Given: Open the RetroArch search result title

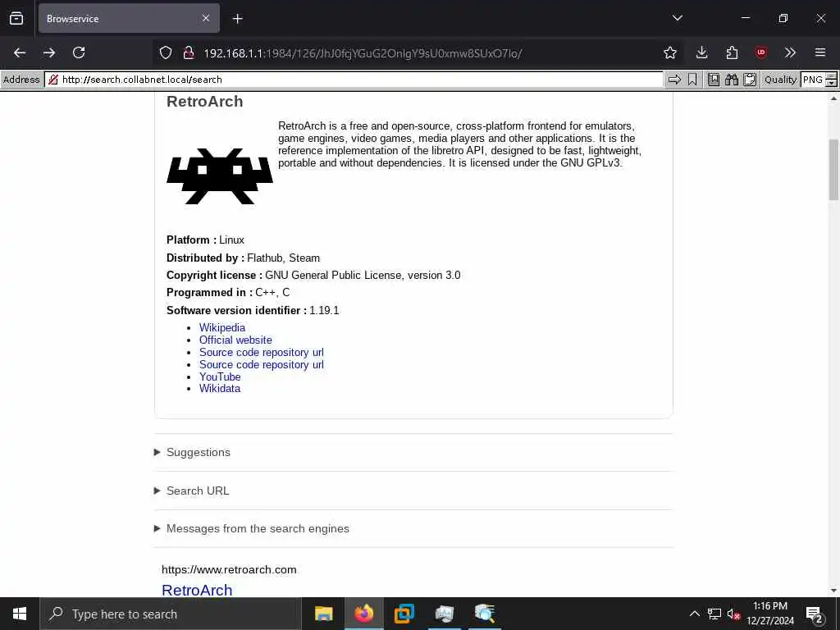Looking at the screenshot, I should pos(197,590).
